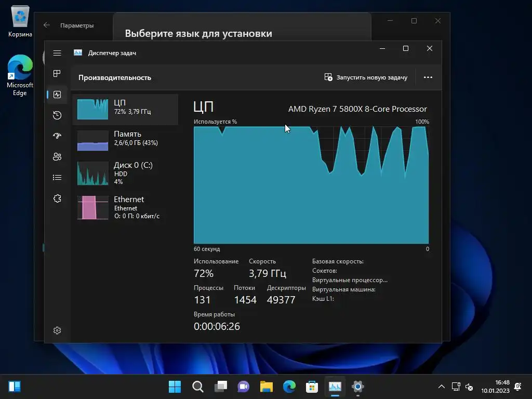
Task: Select the Память performance entry
Action: pyautogui.click(x=125, y=140)
